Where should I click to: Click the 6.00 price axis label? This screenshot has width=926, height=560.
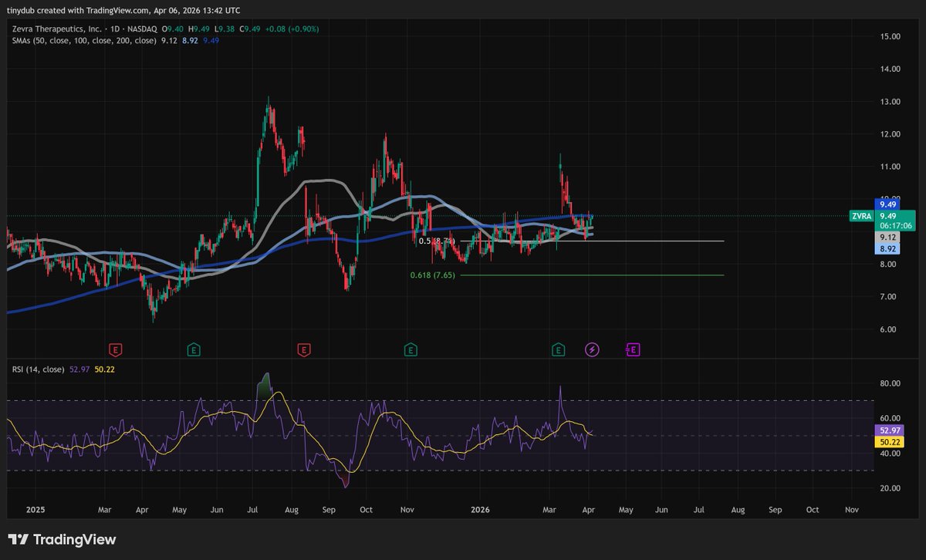[x=887, y=329]
